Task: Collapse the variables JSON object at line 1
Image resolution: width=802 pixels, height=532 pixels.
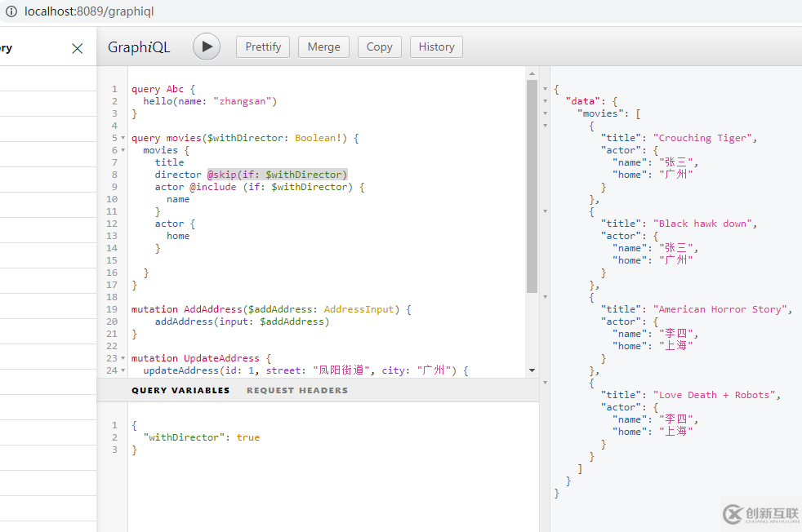Action: 123,426
